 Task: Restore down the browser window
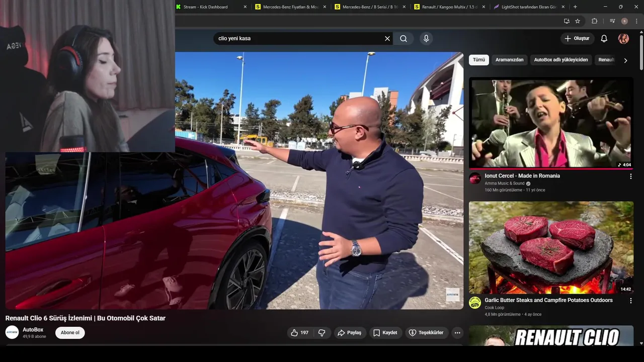click(x=620, y=7)
